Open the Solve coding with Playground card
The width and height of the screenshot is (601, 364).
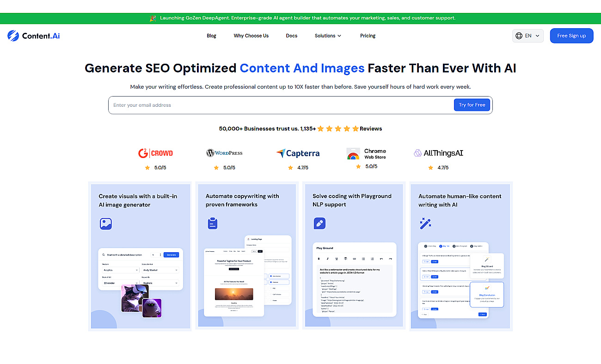tap(354, 256)
